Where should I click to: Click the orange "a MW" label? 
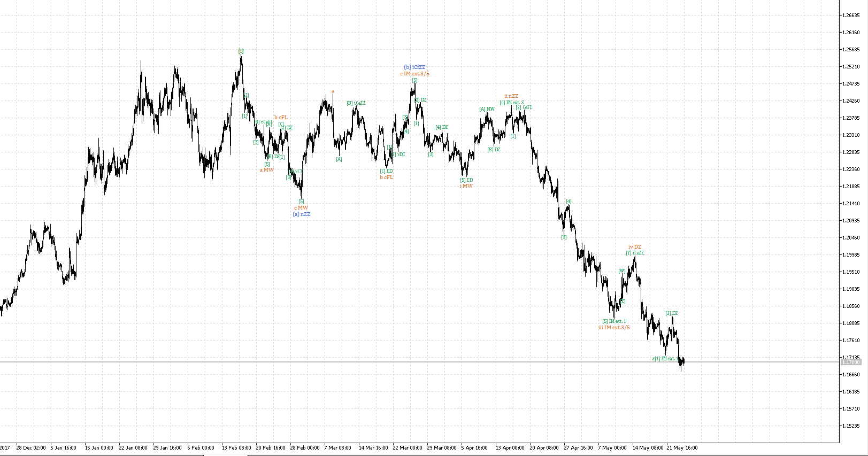click(x=267, y=170)
